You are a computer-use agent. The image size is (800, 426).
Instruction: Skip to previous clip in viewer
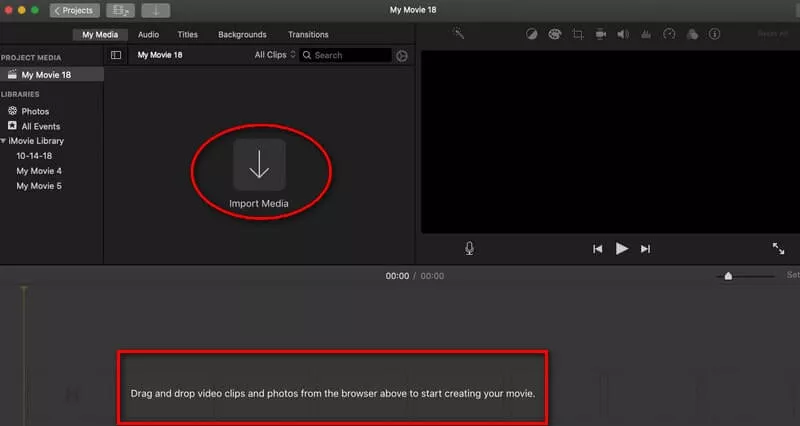tap(597, 249)
